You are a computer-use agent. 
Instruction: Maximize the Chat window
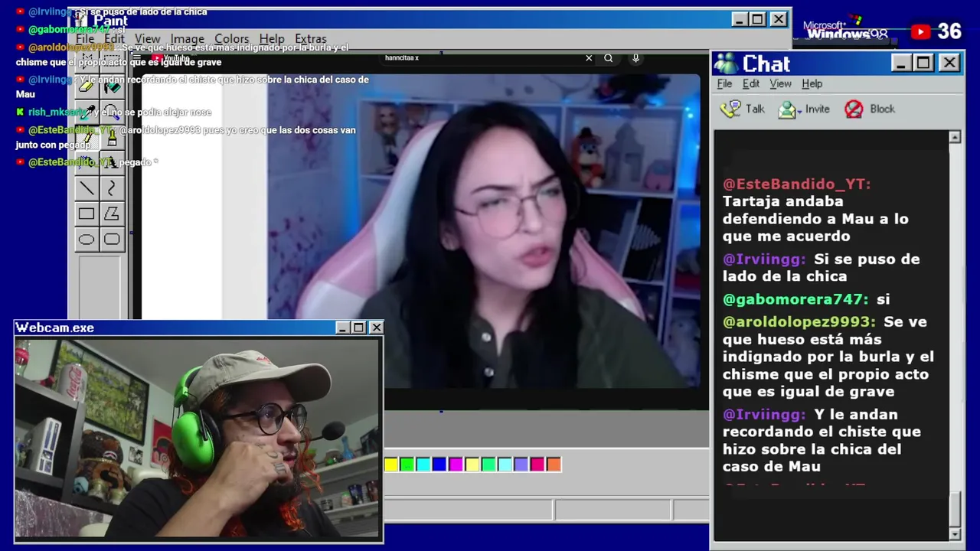[923, 63]
